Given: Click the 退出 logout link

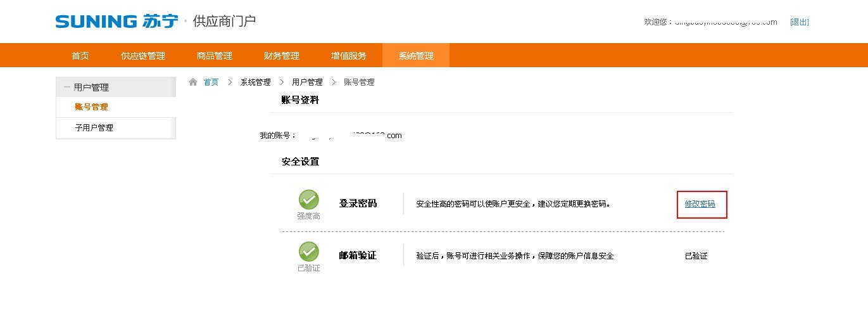Looking at the screenshot, I should [799, 22].
